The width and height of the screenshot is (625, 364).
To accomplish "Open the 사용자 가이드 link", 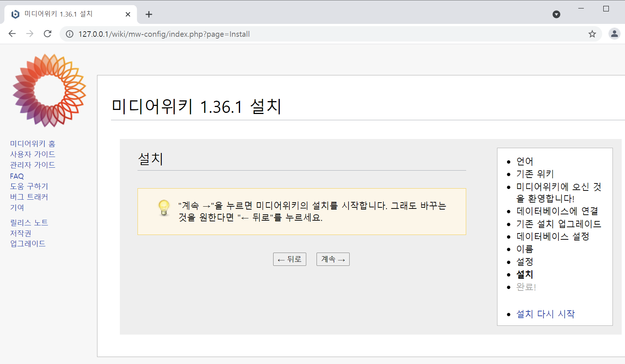I will (33, 154).
